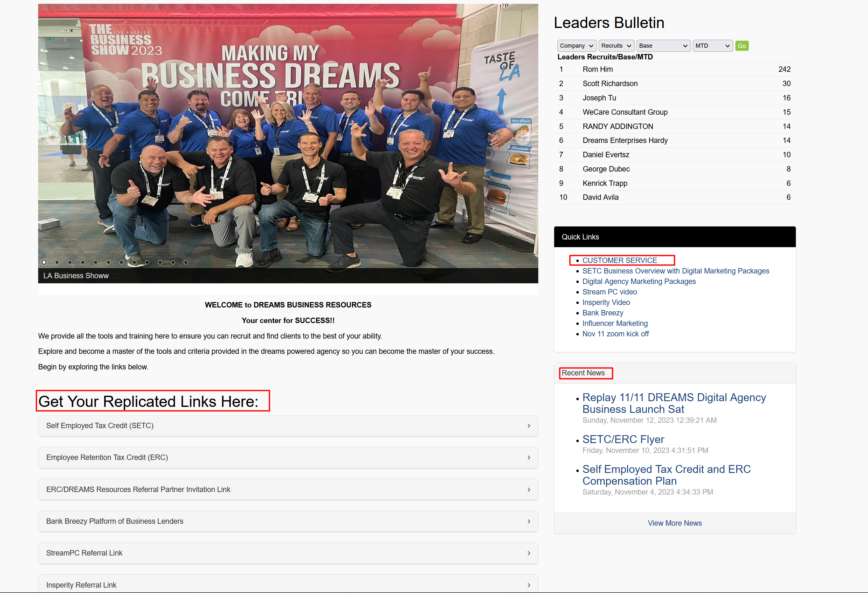Expand the Self Employed Tax Credit (SETC) chevron
This screenshot has height=593, width=868.
point(528,426)
